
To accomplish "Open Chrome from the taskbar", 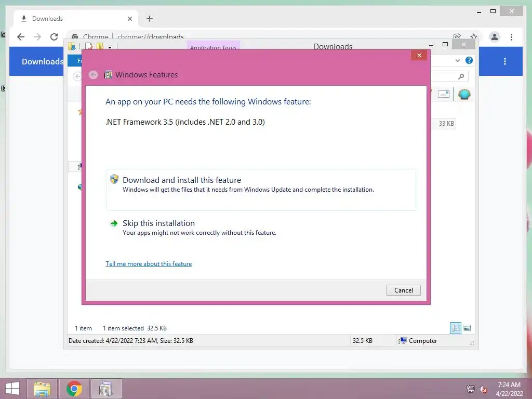I will [x=74, y=389].
